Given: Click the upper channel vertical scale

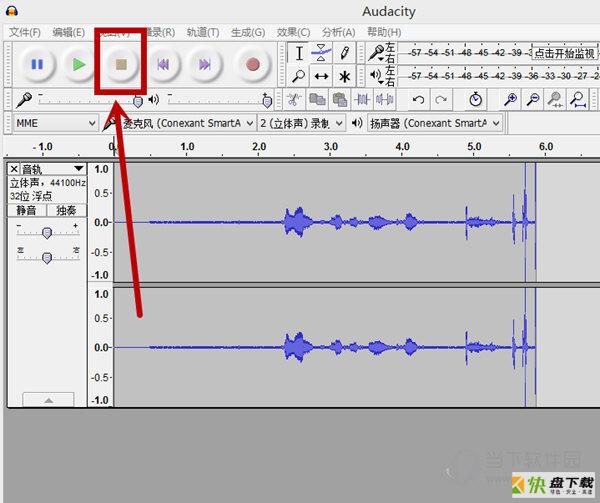Looking at the screenshot, I should (x=101, y=222).
